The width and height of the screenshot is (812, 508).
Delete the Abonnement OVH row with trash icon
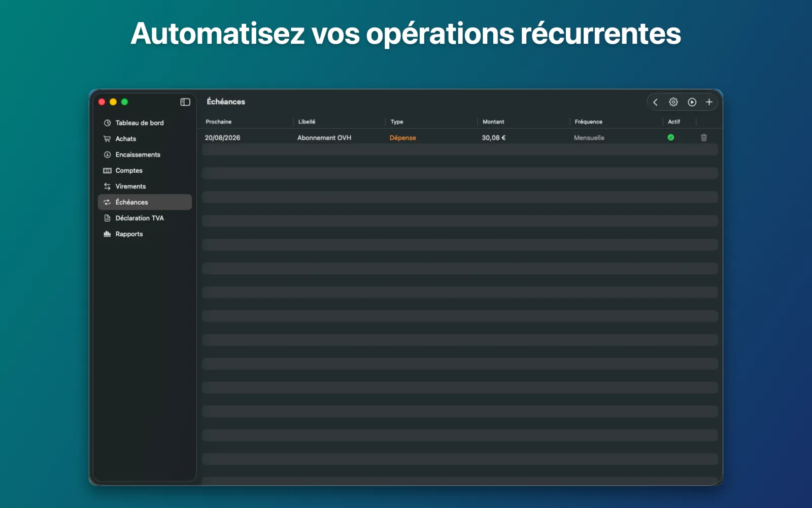point(704,138)
